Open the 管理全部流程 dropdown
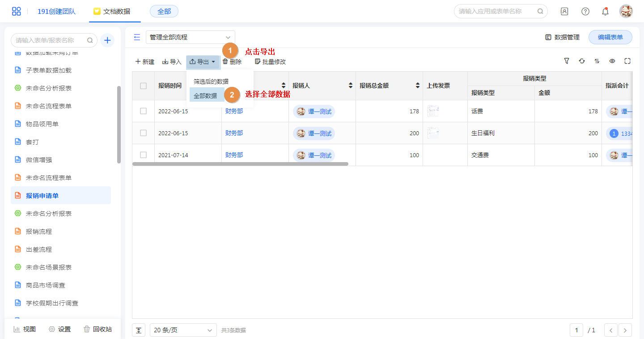The width and height of the screenshot is (644, 339). pyautogui.click(x=190, y=37)
